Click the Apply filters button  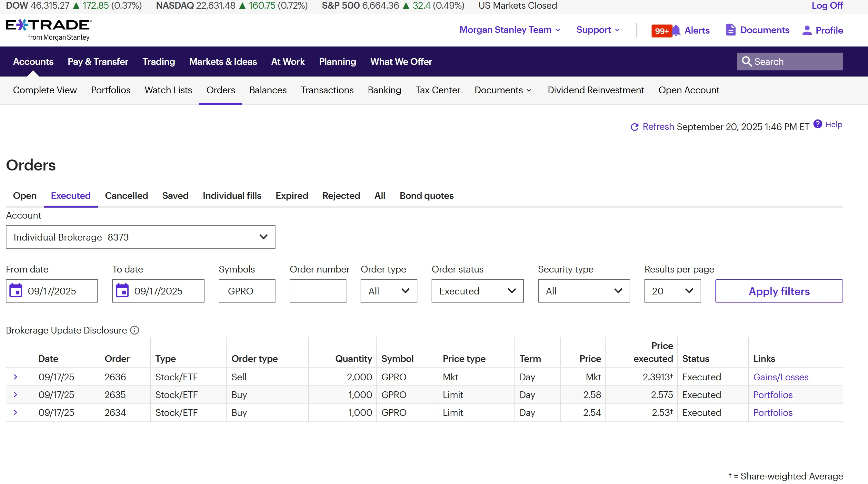click(779, 291)
